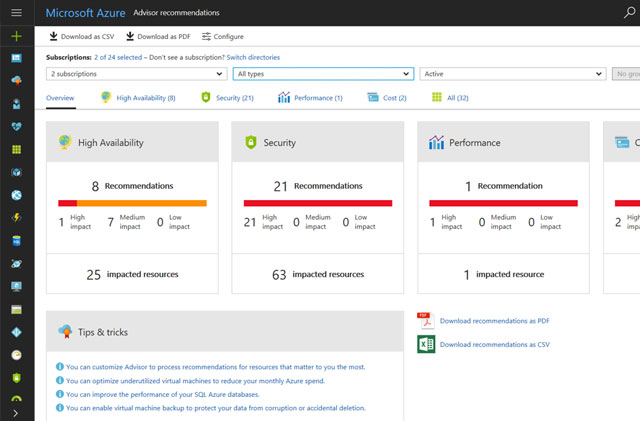This screenshot has height=421, width=640.
Task: Open the '2 subscriptions' dropdown
Action: pos(136,74)
